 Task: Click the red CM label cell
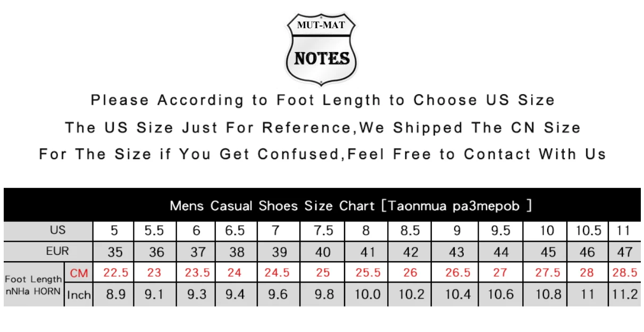click(79, 272)
